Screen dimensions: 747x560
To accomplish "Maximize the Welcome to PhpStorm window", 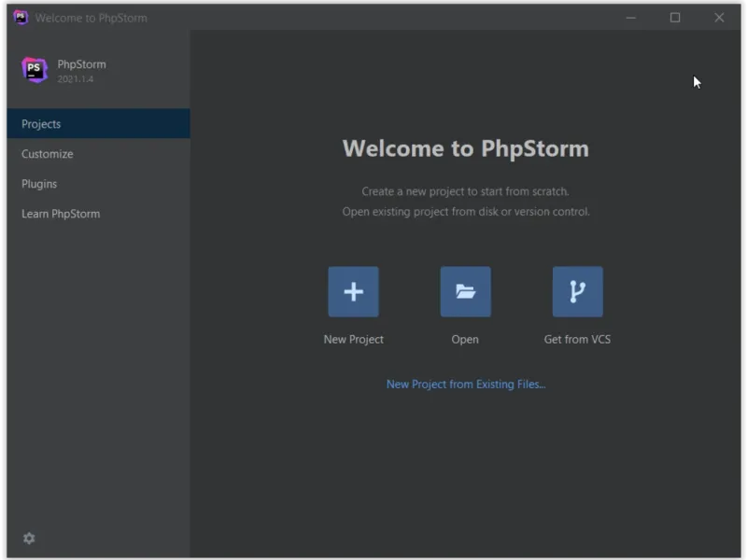I will pos(675,18).
